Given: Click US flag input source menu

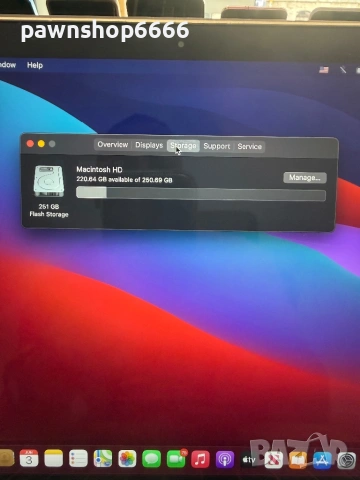Looking at the screenshot, I should 324,70.
